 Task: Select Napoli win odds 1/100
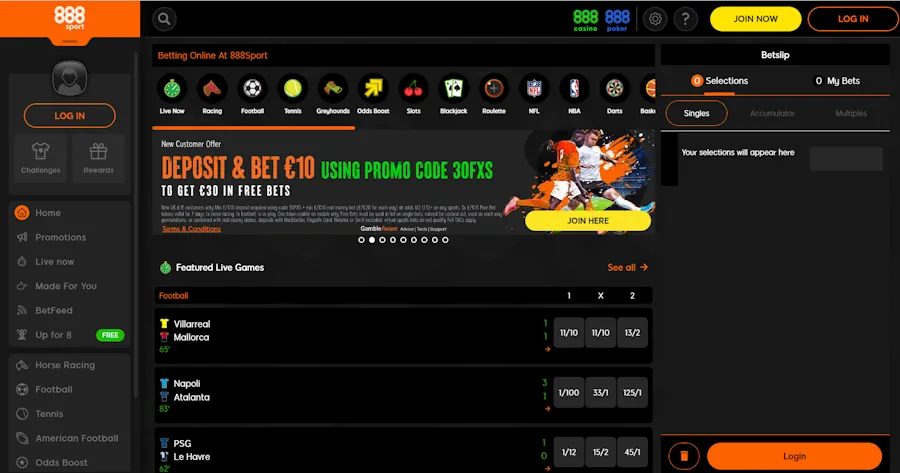pos(569,393)
